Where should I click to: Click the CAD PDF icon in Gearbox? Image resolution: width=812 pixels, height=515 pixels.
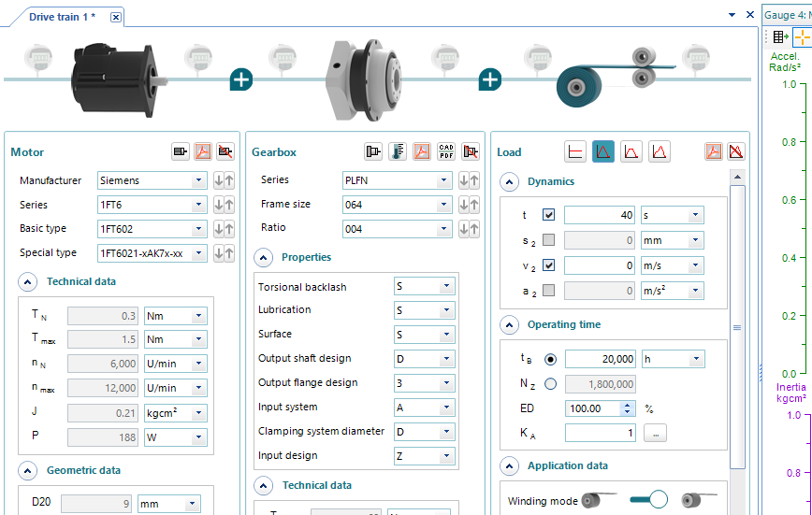coord(446,151)
